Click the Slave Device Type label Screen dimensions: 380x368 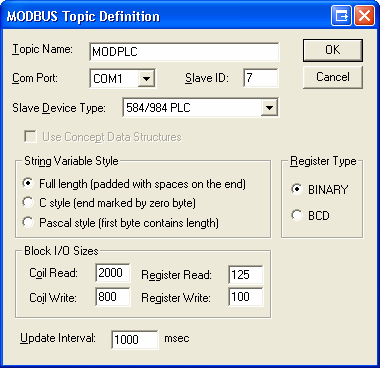pos(59,108)
